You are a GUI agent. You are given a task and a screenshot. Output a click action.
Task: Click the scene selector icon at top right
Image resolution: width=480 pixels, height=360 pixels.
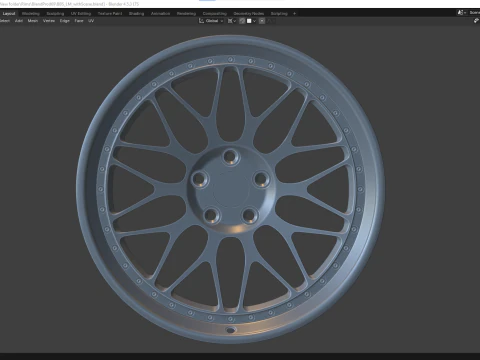tap(461, 13)
